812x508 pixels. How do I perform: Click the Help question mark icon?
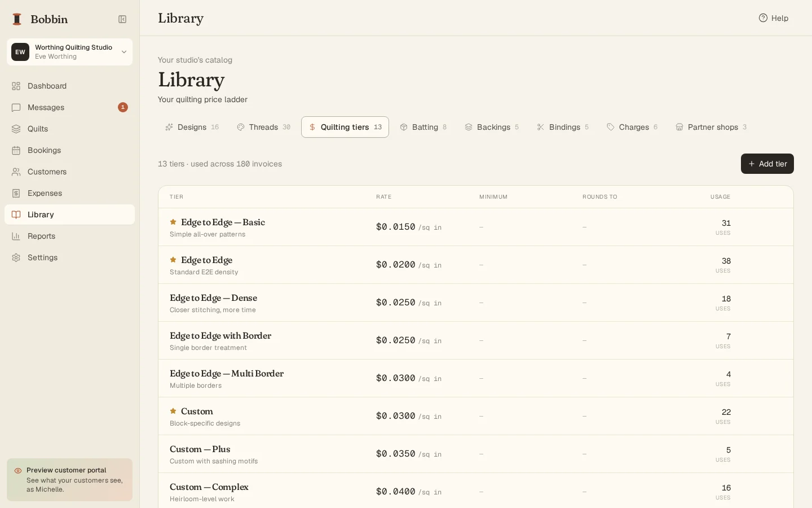coord(763,18)
